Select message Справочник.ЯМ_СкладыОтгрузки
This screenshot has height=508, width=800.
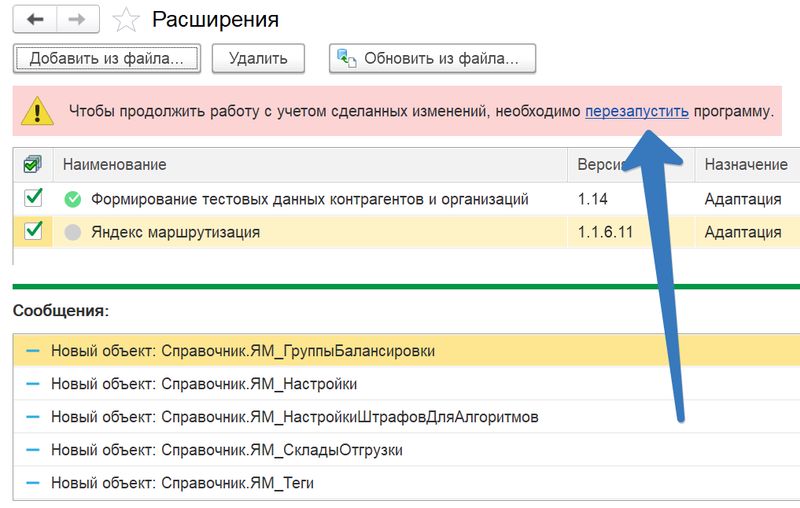point(406,450)
